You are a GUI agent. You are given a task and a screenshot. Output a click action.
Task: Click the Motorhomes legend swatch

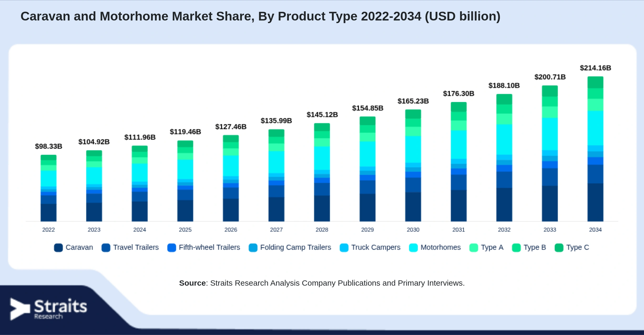coord(413,248)
